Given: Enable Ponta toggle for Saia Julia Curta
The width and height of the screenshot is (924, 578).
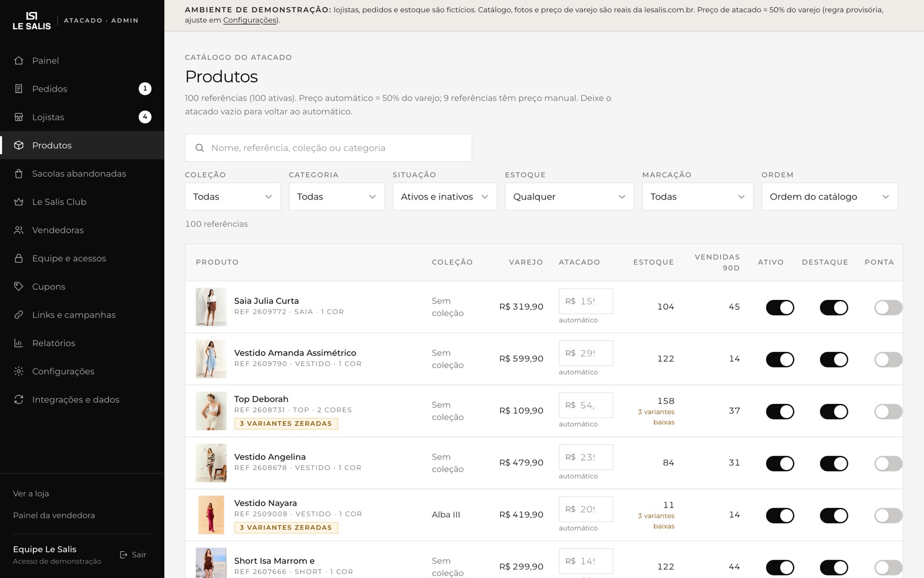Looking at the screenshot, I should click(x=888, y=307).
